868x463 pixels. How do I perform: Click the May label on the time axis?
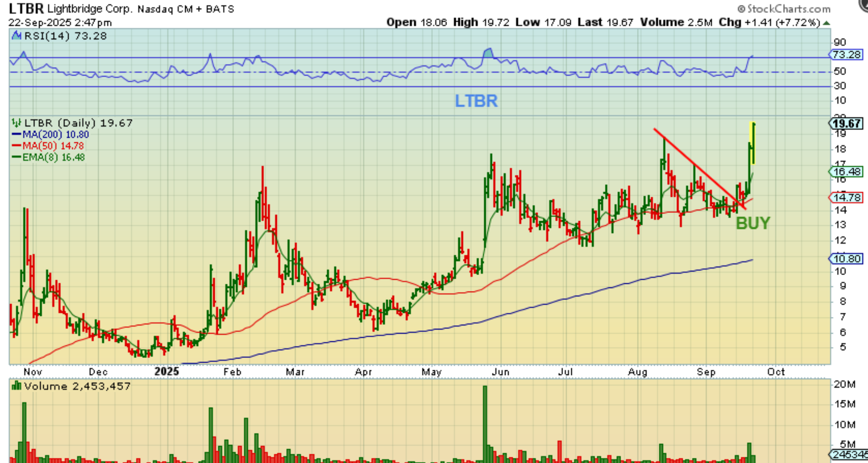[x=432, y=372]
